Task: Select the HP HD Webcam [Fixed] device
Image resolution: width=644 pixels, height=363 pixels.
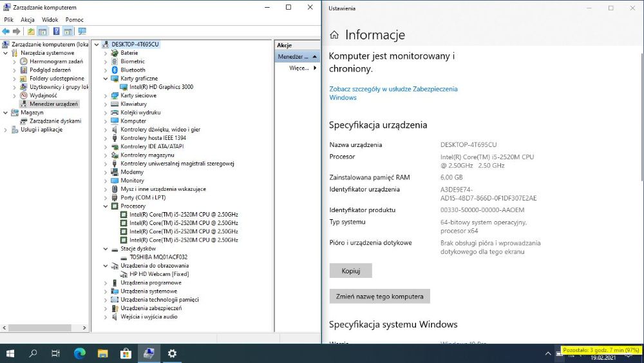Action: click(x=159, y=274)
